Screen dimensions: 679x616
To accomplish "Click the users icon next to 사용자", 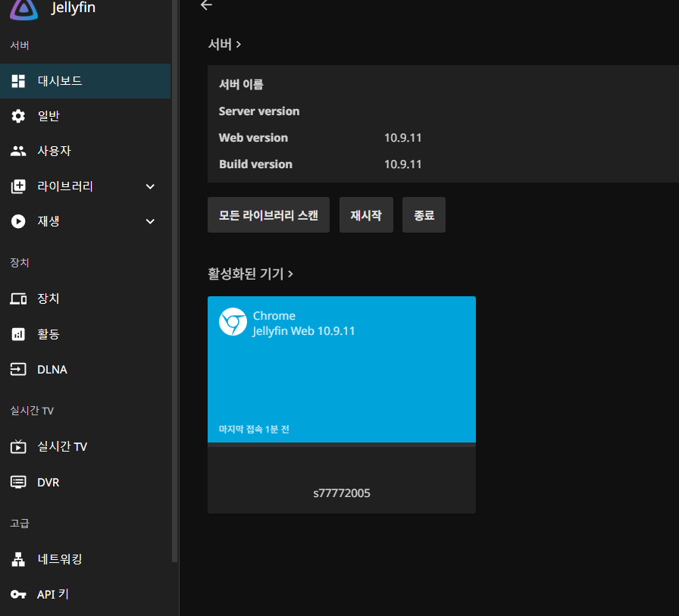I will tap(18, 151).
